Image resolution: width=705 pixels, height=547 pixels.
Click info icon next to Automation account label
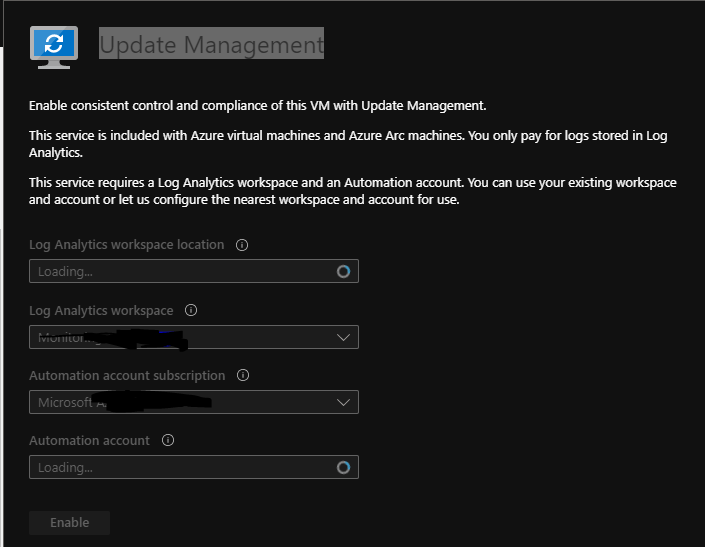point(168,440)
